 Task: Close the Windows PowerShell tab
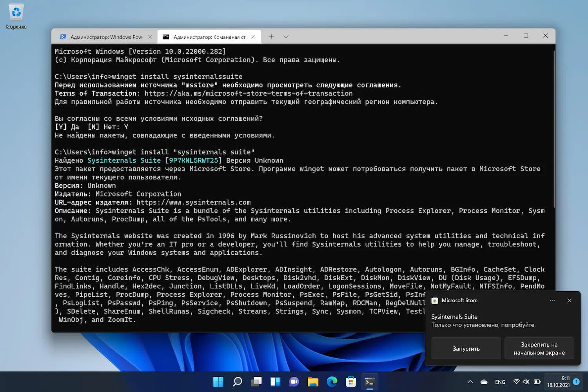tap(150, 37)
